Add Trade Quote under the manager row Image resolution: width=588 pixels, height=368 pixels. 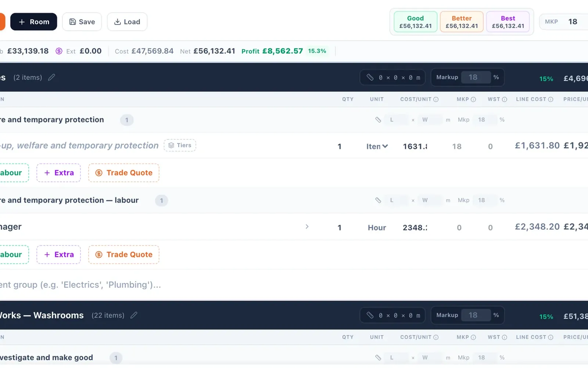point(123,254)
